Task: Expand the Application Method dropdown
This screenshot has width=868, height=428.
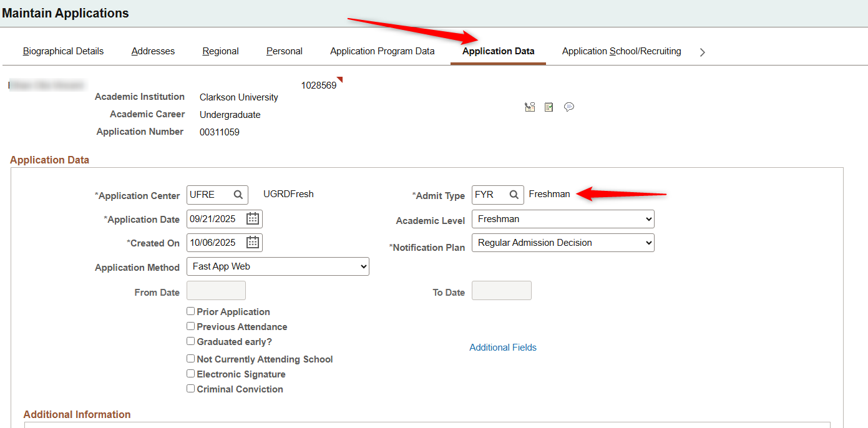Action: click(278, 266)
